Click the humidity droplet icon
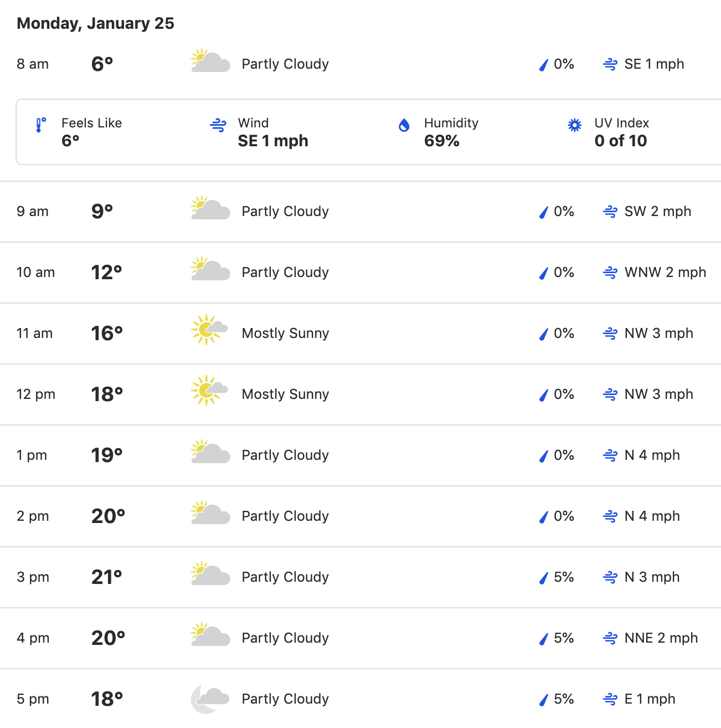This screenshot has height=728, width=721. click(x=404, y=125)
